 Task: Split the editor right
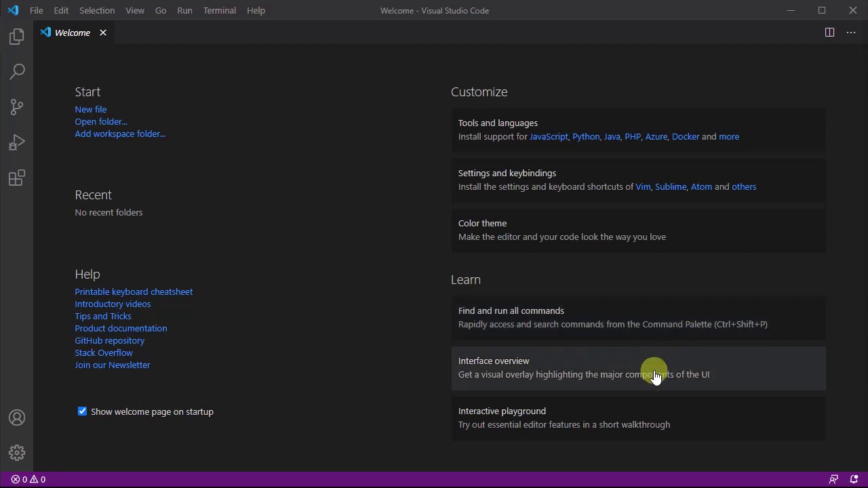(829, 33)
